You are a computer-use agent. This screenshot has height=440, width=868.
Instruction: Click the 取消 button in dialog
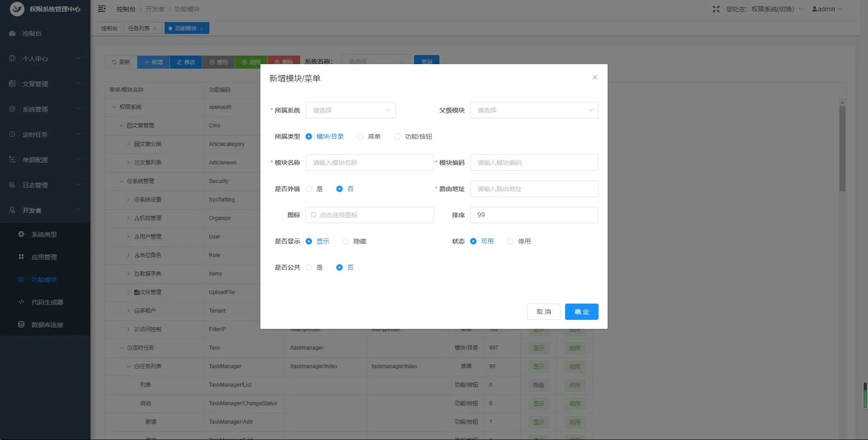[x=543, y=312]
